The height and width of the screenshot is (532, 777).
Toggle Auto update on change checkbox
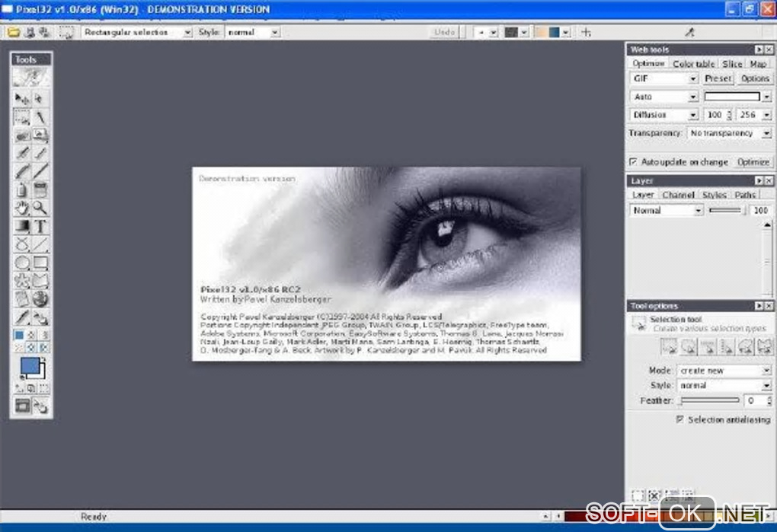click(x=633, y=162)
